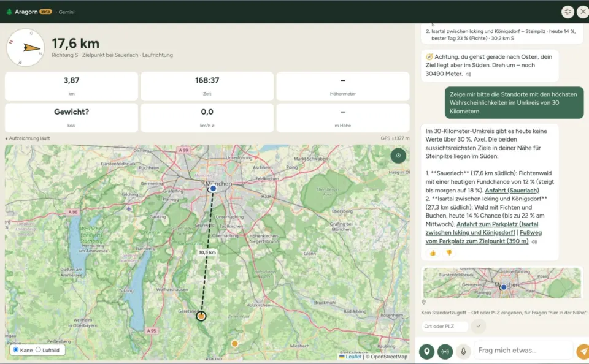Collapse the panel with the shrink icon
Image resolution: width=589 pixels, height=364 pixels.
568,12
